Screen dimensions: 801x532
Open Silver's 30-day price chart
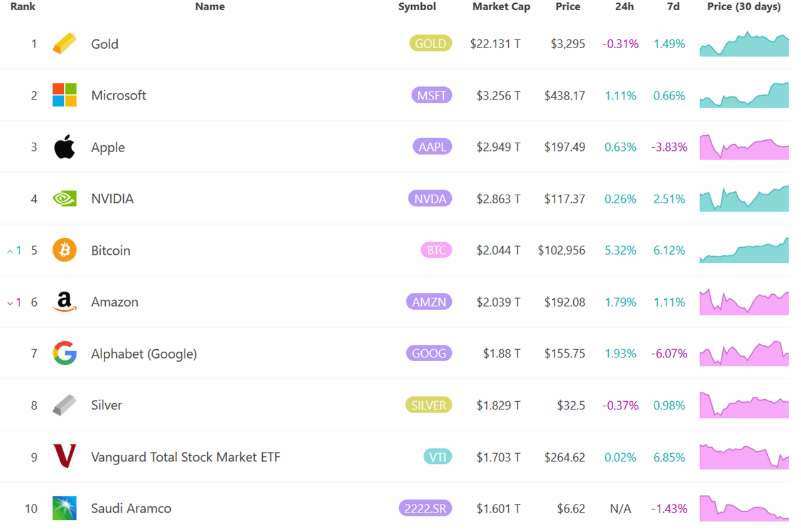pos(744,405)
